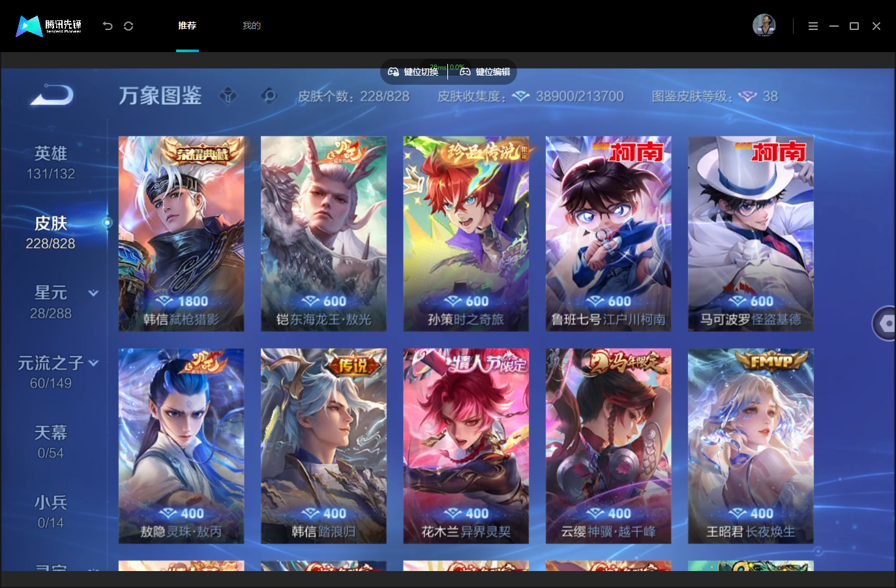Click the 1800 value on 韩信 弑枪猎影
The image size is (896, 588).
click(193, 301)
